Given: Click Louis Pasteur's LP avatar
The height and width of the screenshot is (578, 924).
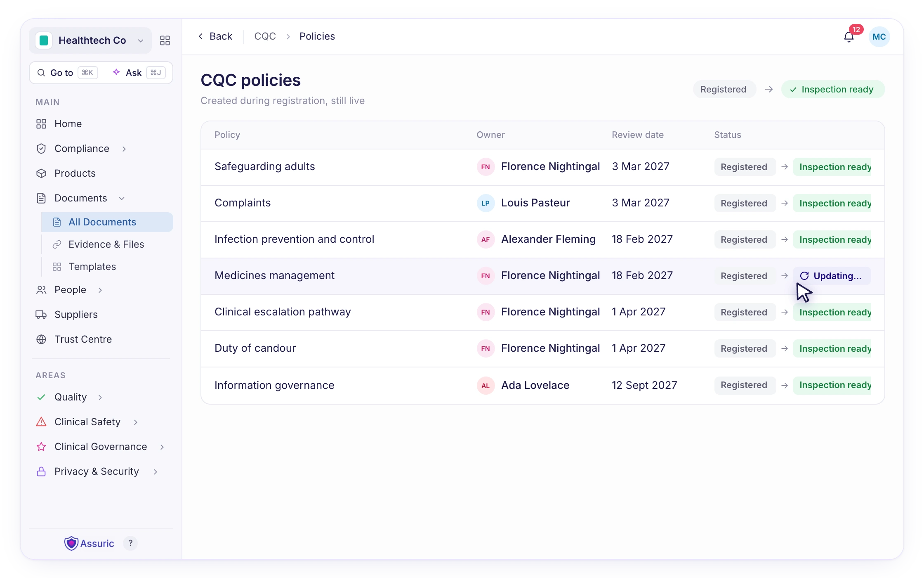Looking at the screenshot, I should pos(486,203).
